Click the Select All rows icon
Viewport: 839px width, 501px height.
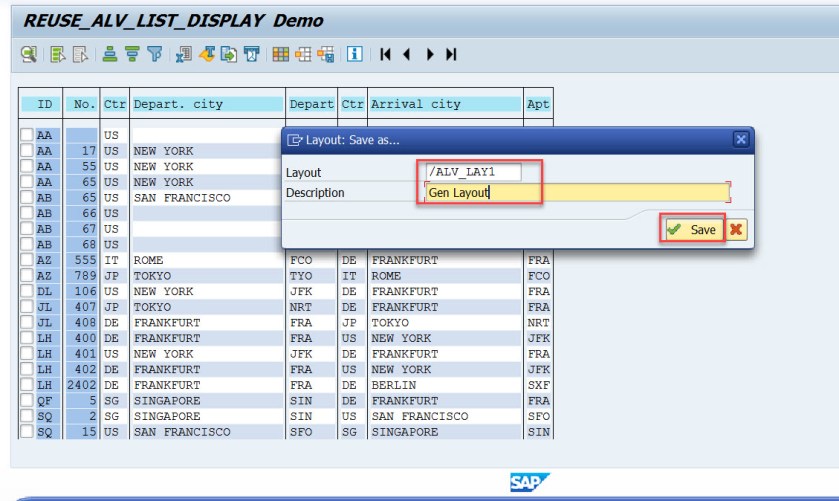pos(57,54)
